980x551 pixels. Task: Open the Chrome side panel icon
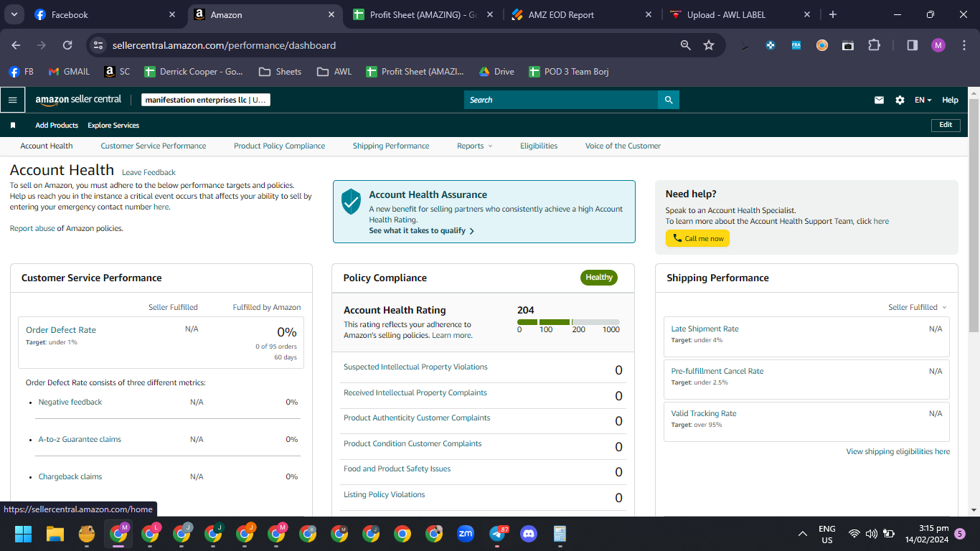pyautogui.click(x=913, y=45)
